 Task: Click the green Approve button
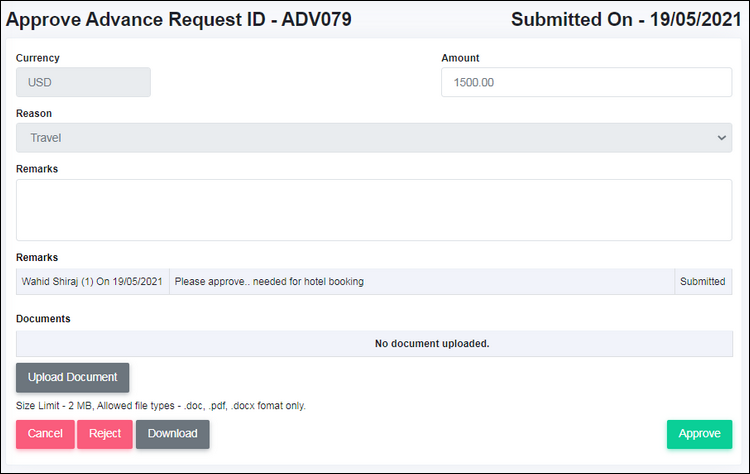tap(699, 434)
